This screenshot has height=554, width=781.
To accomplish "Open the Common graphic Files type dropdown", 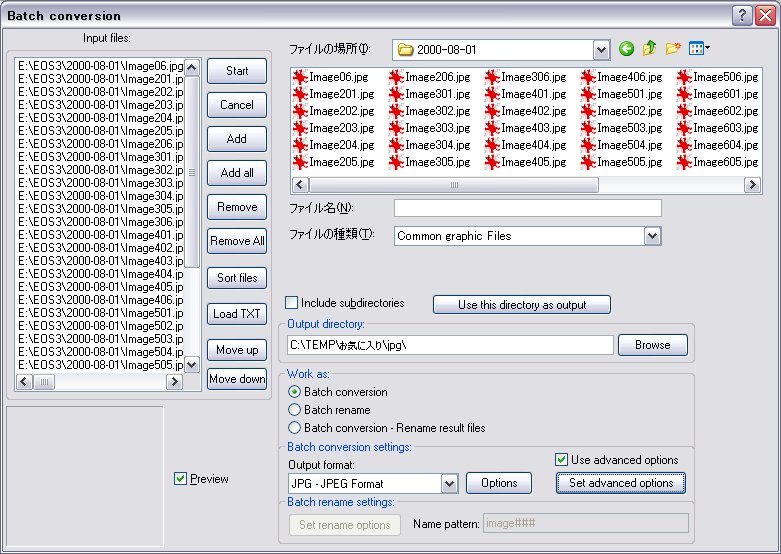I will point(652,236).
